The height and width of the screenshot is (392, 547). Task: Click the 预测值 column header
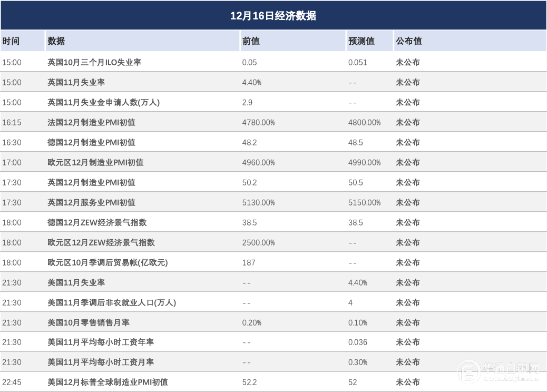click(362, 41)
